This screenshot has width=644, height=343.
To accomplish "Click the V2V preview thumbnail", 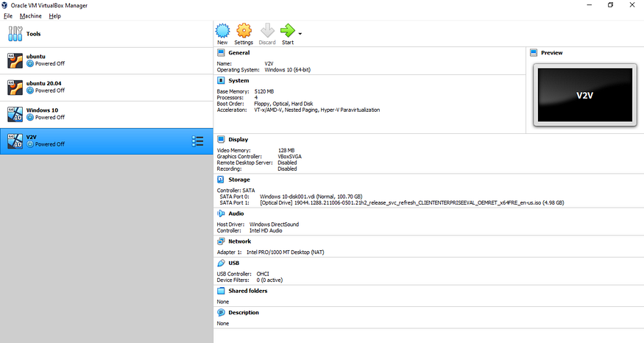I will pos(585,95).
